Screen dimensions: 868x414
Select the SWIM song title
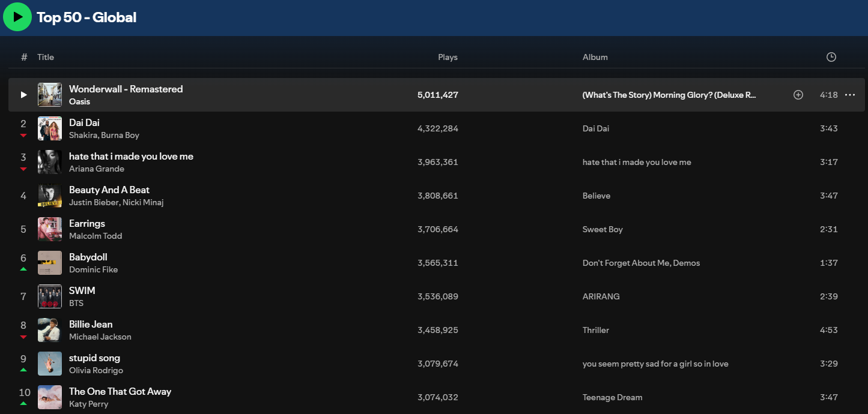pyautogui.click(x=82, y=290)
